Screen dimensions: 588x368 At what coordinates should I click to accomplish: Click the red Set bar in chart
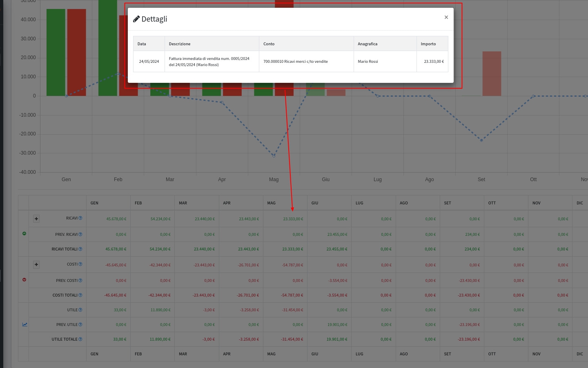pyautogui.click(x=492, y=73)
